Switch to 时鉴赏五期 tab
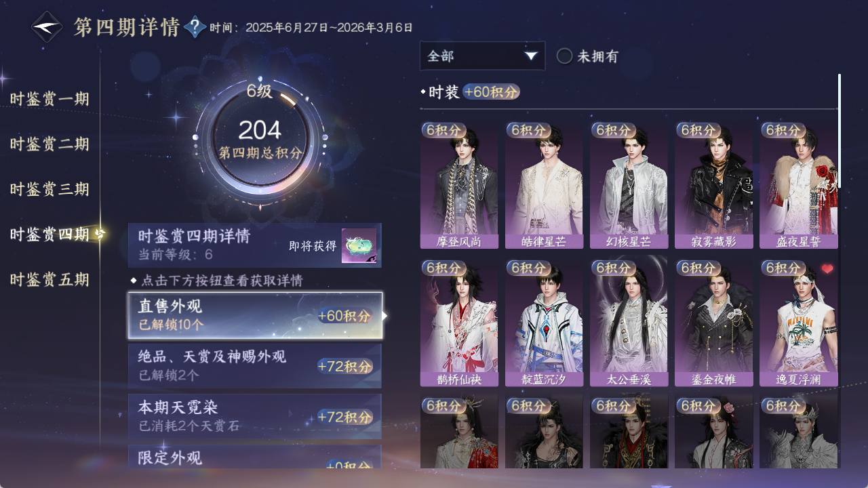This screenshot has height=488, width=868. point(50,279)
